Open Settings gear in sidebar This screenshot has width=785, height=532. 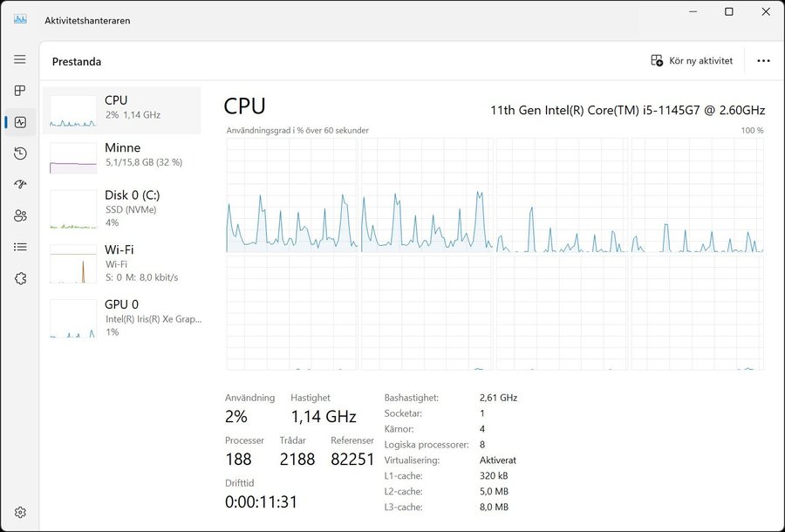click(20, 512)
